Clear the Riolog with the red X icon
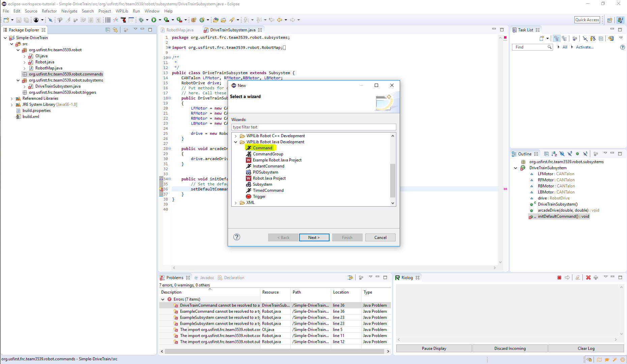This screenshot has width=627, height=364. tap(588, 277)
